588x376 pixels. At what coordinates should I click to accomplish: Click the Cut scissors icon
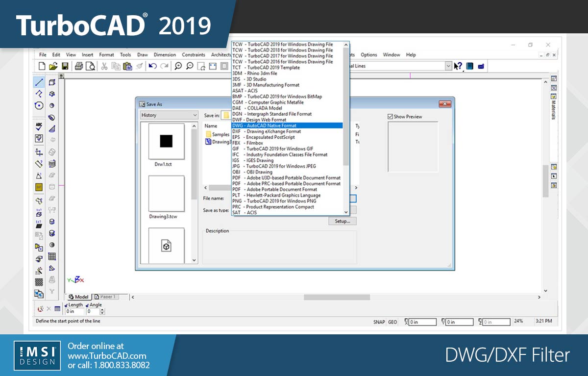pyautogui.click(x=104, y=66)
